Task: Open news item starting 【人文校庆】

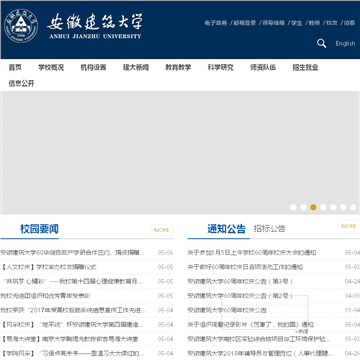Action: (49, 267)
